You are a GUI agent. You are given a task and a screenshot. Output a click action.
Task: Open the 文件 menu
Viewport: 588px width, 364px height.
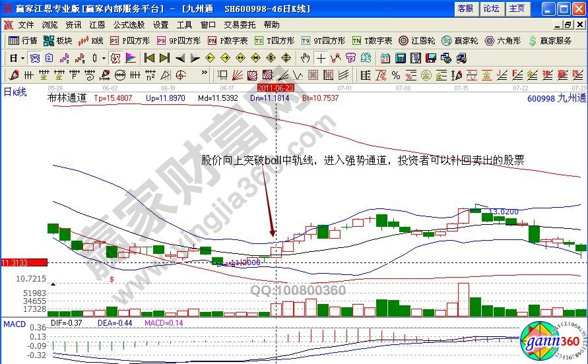pyautogui.click(x=26, y=25)
